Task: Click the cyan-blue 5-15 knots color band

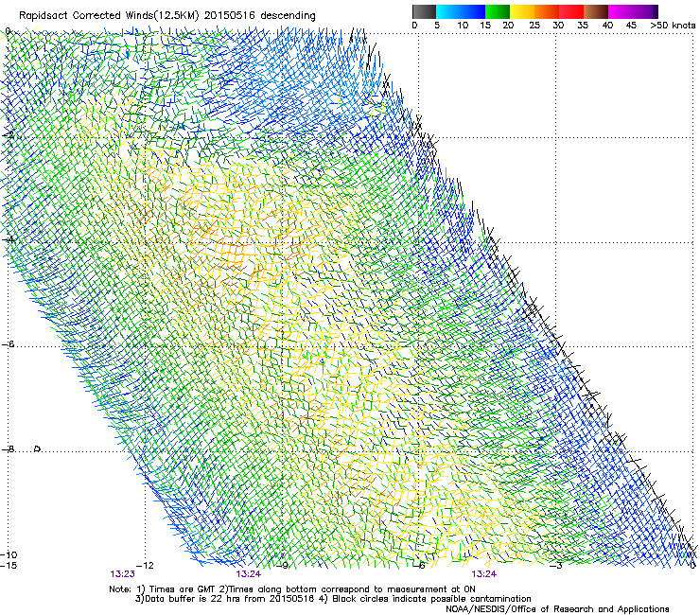Action: click(x=461, y=11)
